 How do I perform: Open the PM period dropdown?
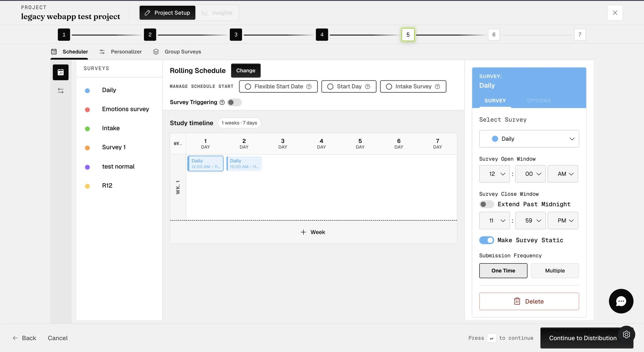563,220
